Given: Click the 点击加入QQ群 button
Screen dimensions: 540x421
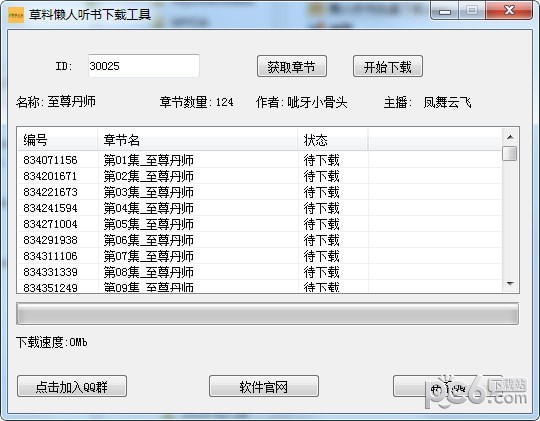Looking at the screenshot, I should point(72,387).
